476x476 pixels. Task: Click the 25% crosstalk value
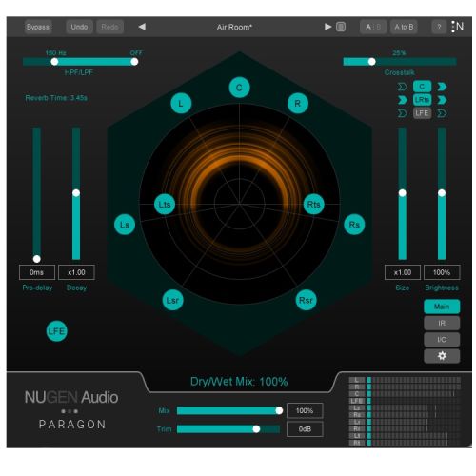[399, 53]
